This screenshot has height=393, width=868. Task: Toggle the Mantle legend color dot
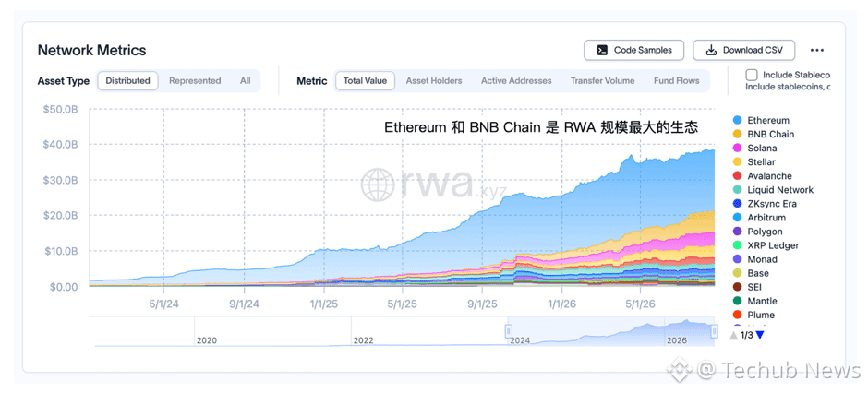pos(737,302)
